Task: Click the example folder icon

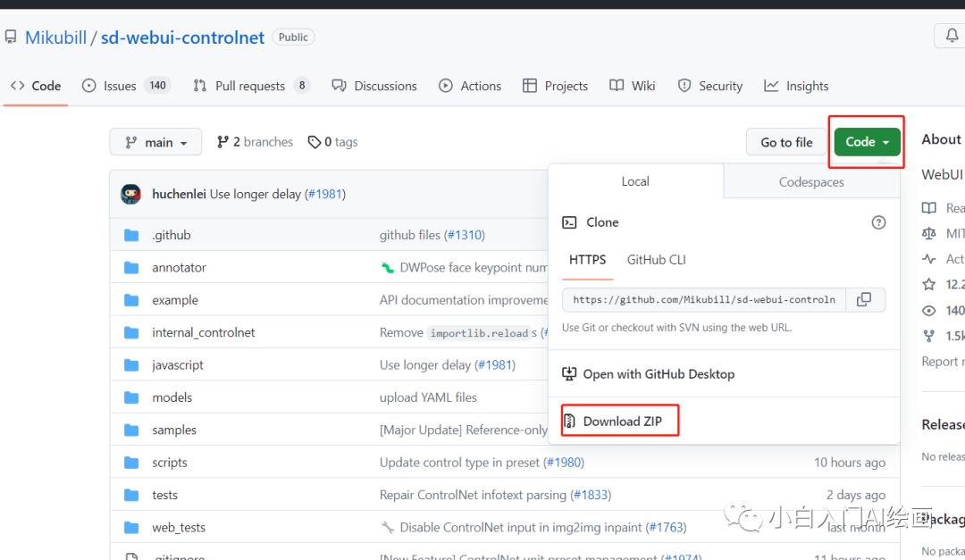Action: [x=131, y=300]
